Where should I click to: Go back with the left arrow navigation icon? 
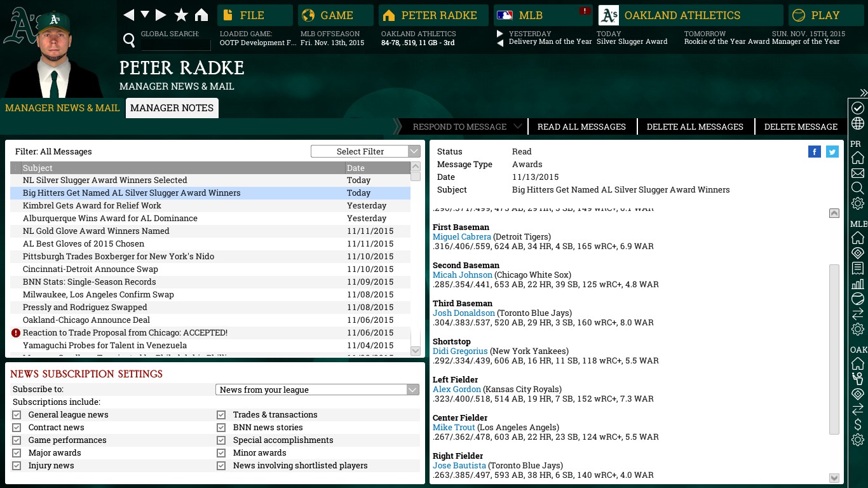(129, 15)
